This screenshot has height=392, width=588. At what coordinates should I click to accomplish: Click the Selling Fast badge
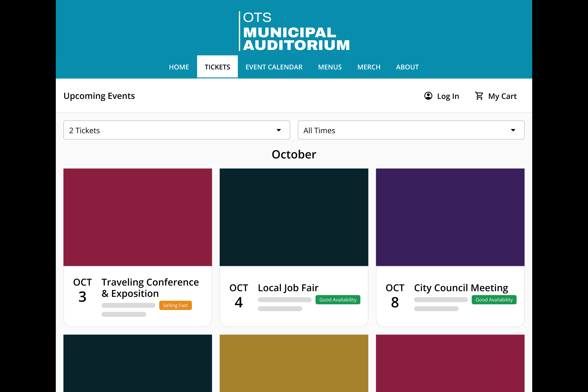[175, 305]
